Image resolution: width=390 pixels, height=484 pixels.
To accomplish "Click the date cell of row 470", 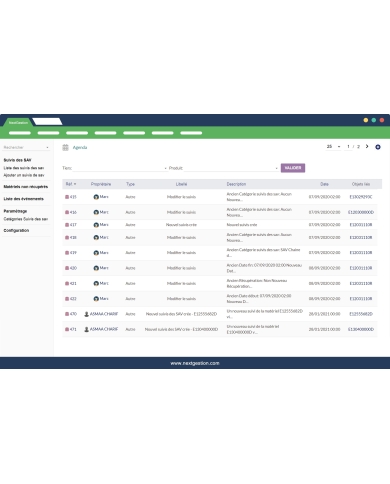I will pyautogui.click(x=324, y=314).
